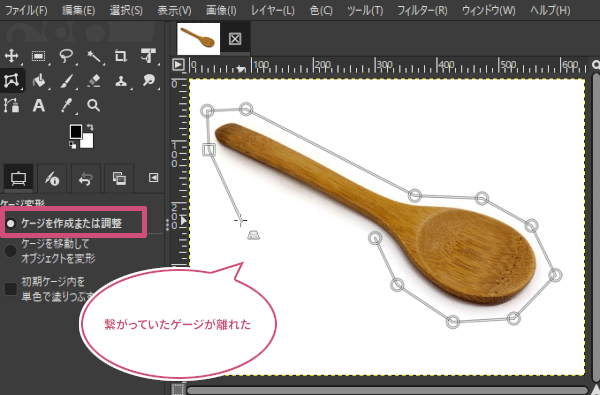Open the ツール(T) menu
Screen dimensions: 600x395
click(x=365, y=10)
